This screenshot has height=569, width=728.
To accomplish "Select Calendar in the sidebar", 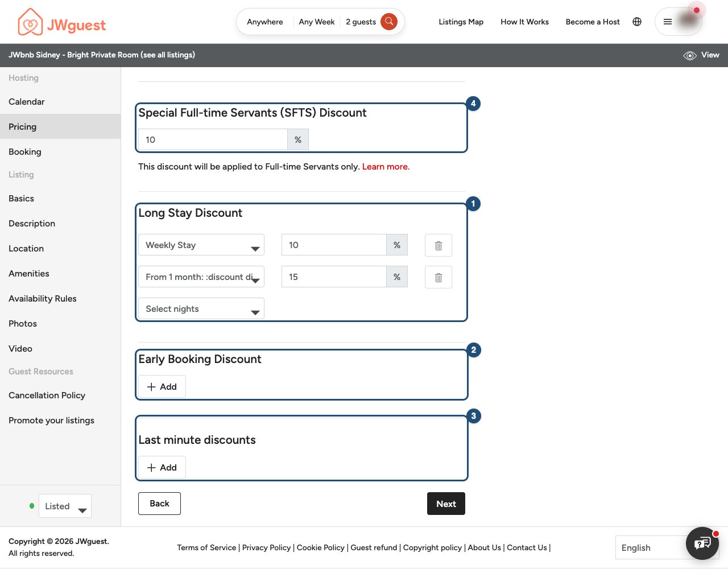I will 60,102.
